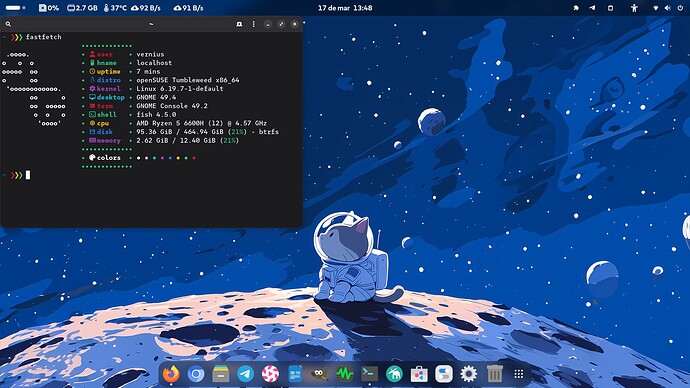Open the Software store bag icon
Screen dimensions: 690x388
419,374
